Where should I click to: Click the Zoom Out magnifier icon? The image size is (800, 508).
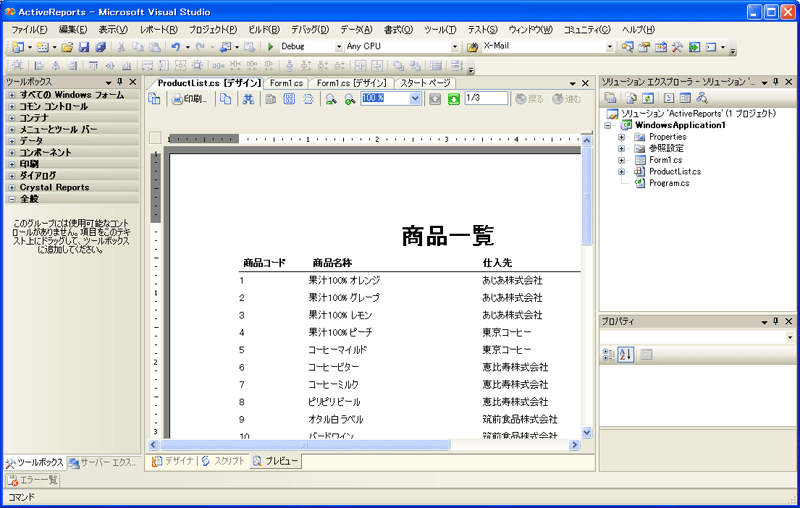coord(331,99)
